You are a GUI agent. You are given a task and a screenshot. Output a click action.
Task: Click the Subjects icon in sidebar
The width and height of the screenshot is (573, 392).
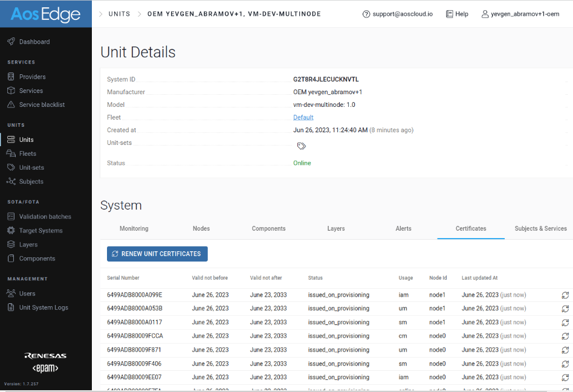(11, 181)
